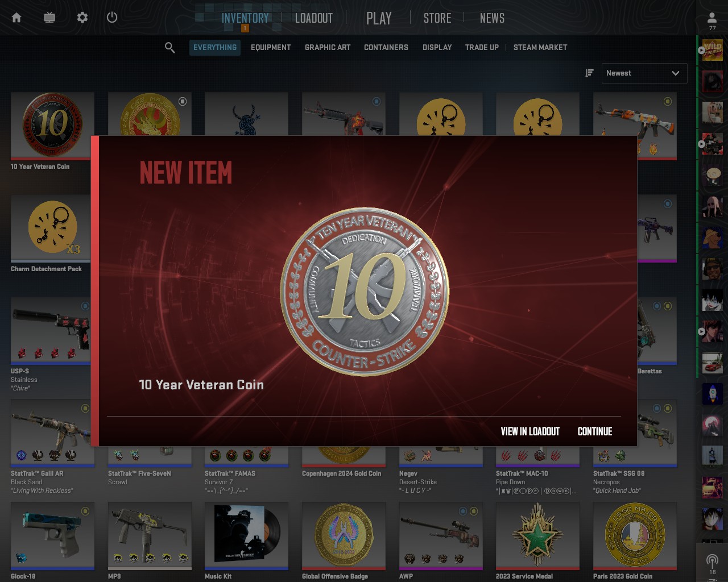728x582 pixels.
Task: Select the Stewie cartoon friend avatar
Action: pos(712,175)
